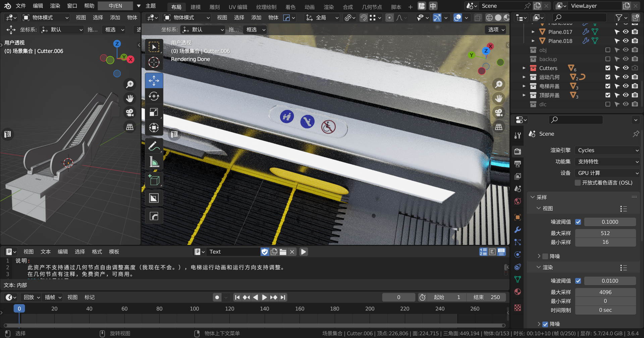Pin the Scene properties
The height and width of the screenshot is (338, 644).
(636, 134)
